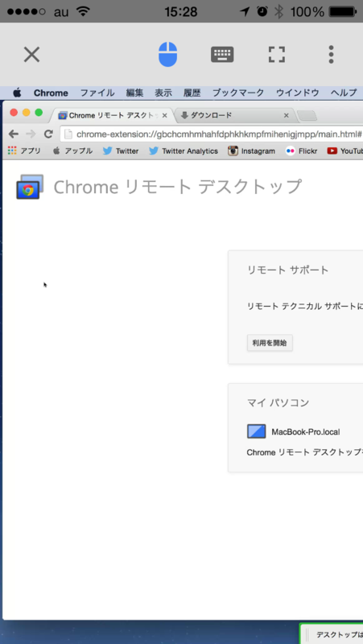Reload the page

(48, 134)
